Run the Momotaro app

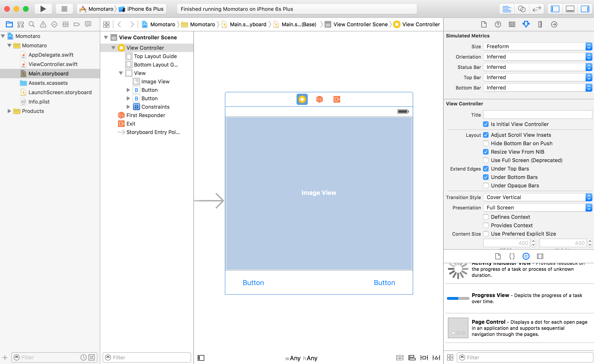(x=43, y=9)
